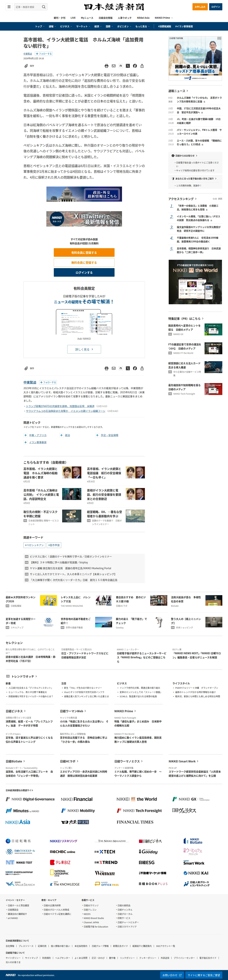
Task: Click the print icon under the headline
Action: click(x=107, y=66)
